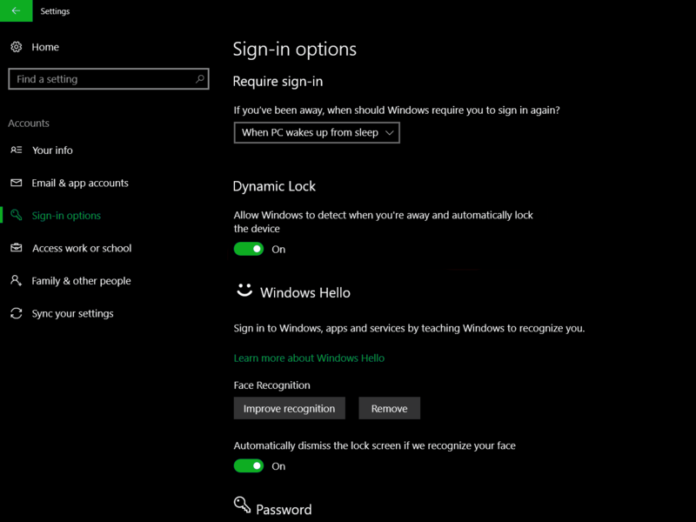Screen dimensions: 696x522
Task: Click the Password key icon
Action: (x=242, y=505)
